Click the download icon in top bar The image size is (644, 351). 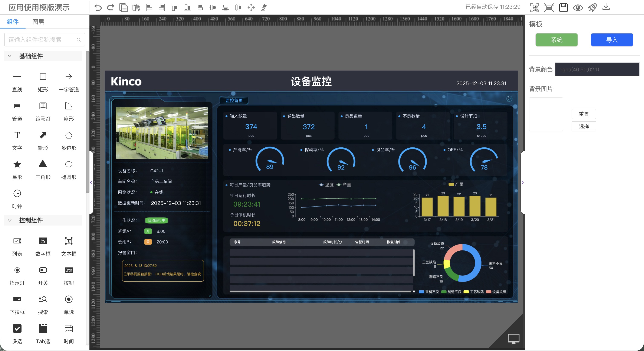(606, 7)
